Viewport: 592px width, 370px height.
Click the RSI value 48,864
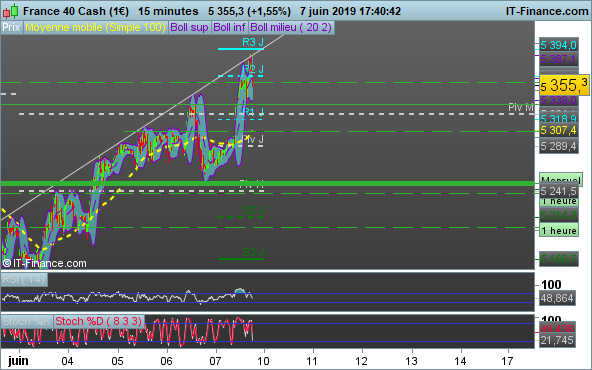557,298
